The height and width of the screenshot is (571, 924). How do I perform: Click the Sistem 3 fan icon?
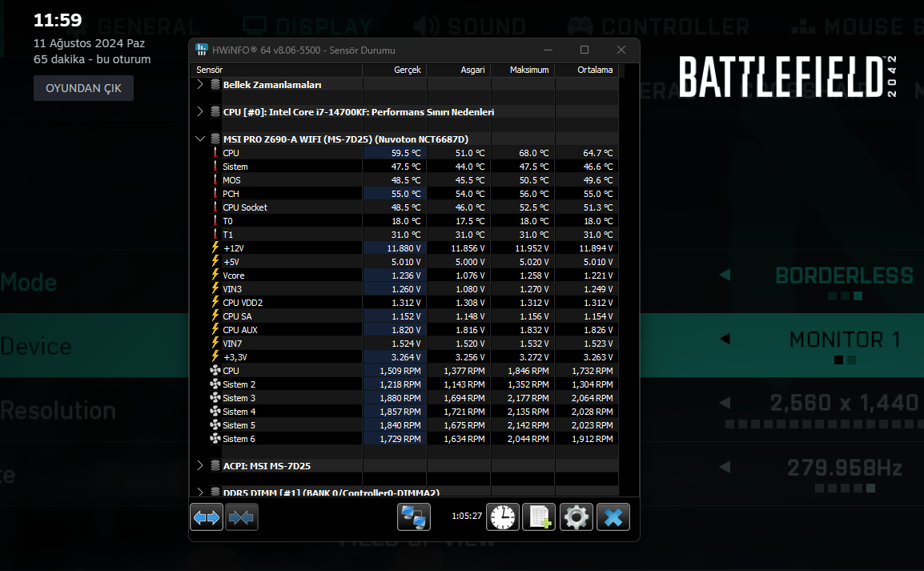215,398
